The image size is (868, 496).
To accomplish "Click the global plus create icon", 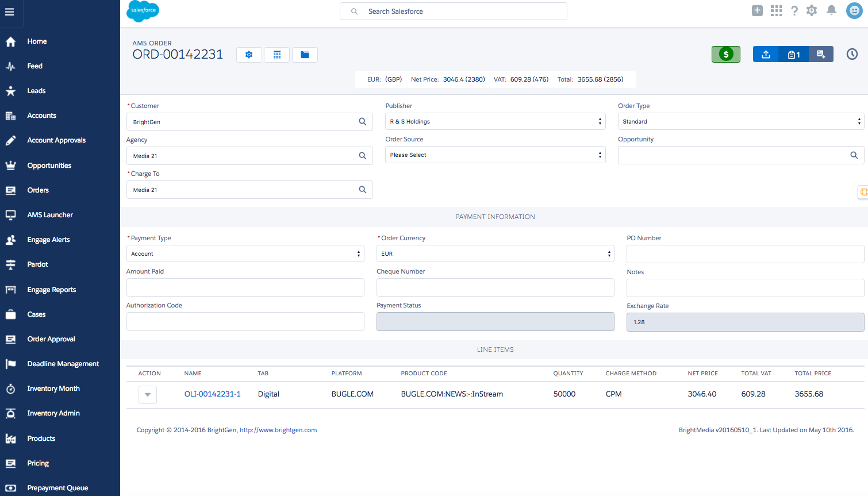I will [x=758, y=10].
